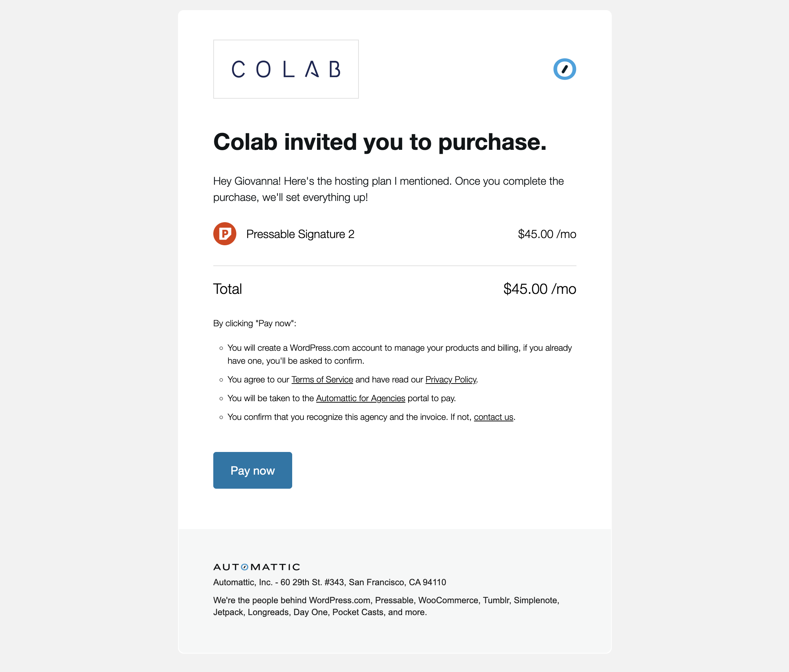This screenshot has height=672, width=789.
Task: Click the contact us link
Action: tap(493, 417)
